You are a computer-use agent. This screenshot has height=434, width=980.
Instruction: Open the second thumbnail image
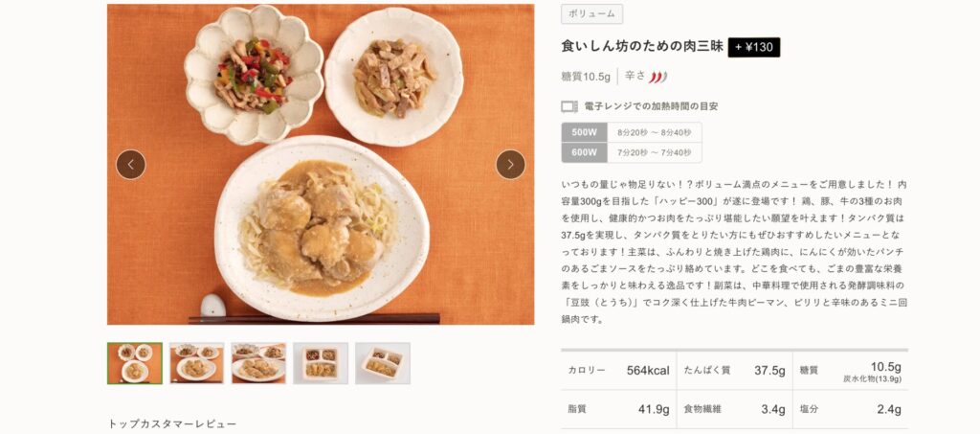point(196,363)
